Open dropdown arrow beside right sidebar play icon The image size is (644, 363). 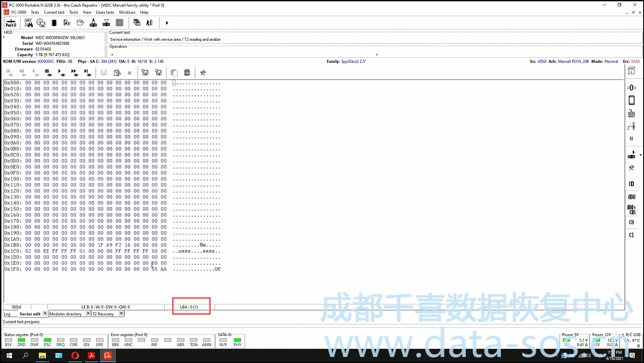[x=641, y=155]
